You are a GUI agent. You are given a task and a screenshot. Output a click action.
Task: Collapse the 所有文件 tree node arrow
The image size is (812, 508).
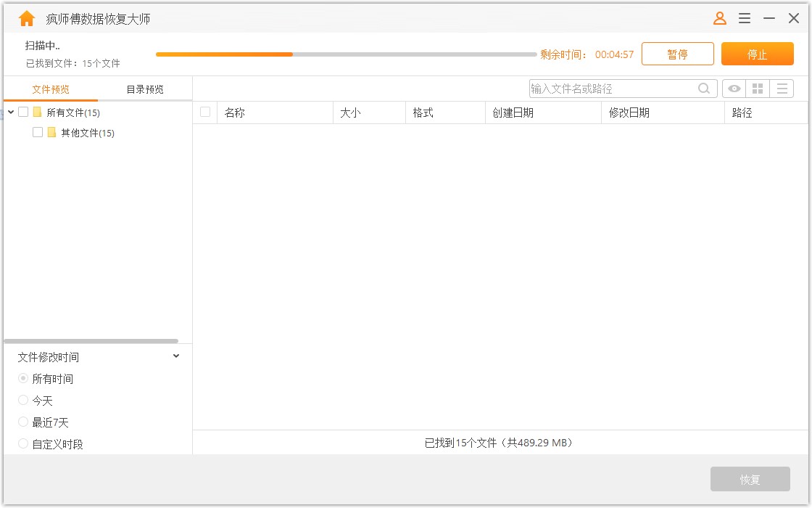[x=11, y=112]
